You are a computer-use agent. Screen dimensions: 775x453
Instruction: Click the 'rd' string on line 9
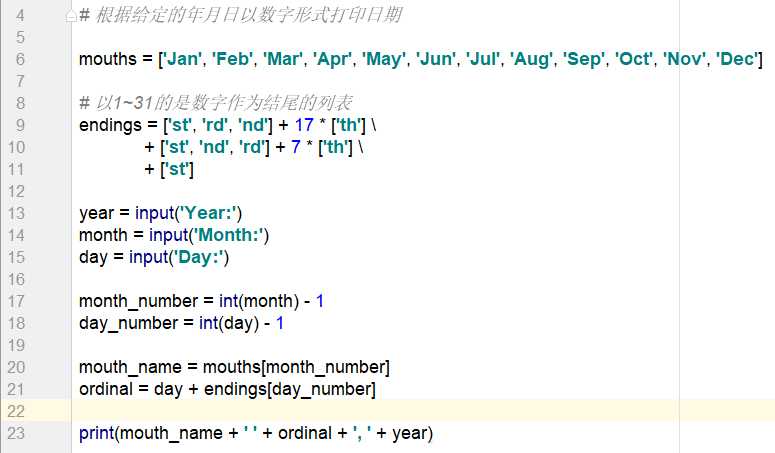[x=215, y=125]
